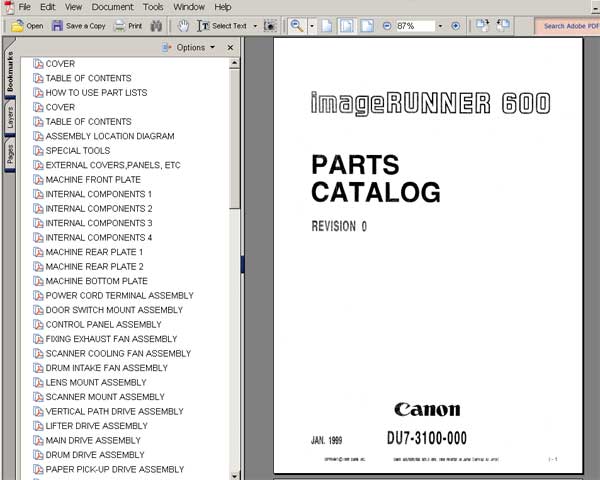This screenshot has width=600, height=480.
Task: Click the Search Adobe PDF button
Action: [x=567, y=26]
